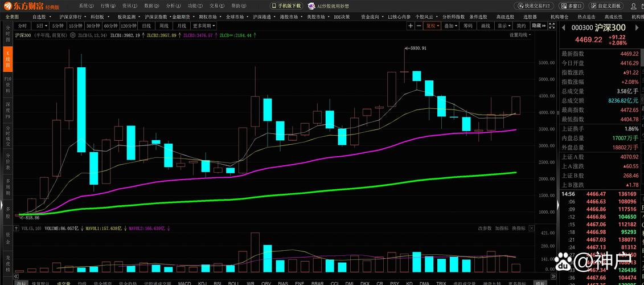Open 快速交易F12 quick trade
Image resolution: width=644 pixels, height=285 pixels.
[x=534, y=6]
